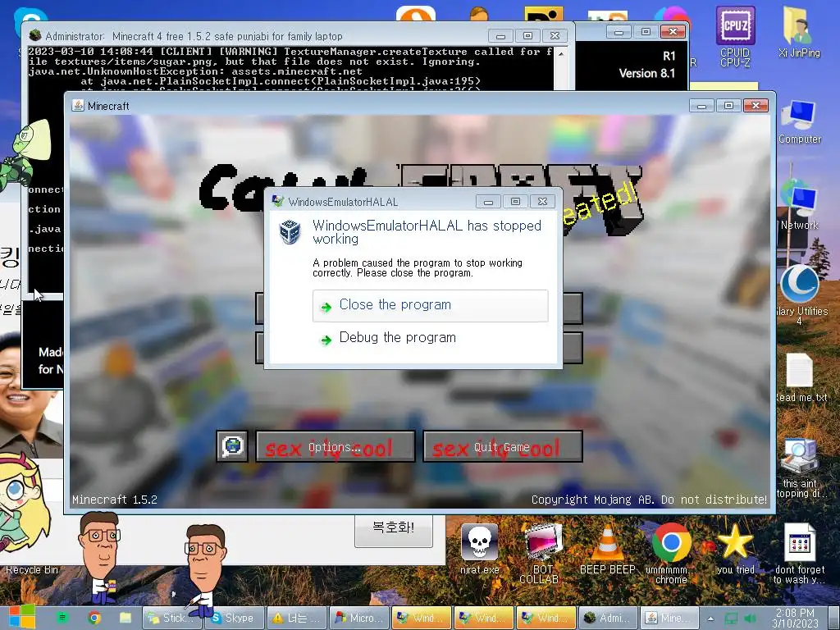The width and height of the screenshot is (840, 630).
Task: Click the Windows Start button
Action: click(21, 617)
